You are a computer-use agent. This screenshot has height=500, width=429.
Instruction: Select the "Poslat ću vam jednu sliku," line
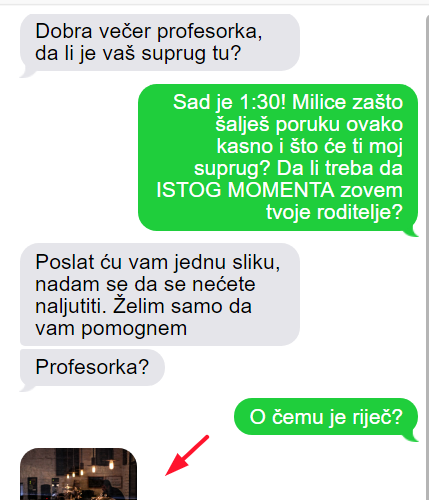[158, 262]
